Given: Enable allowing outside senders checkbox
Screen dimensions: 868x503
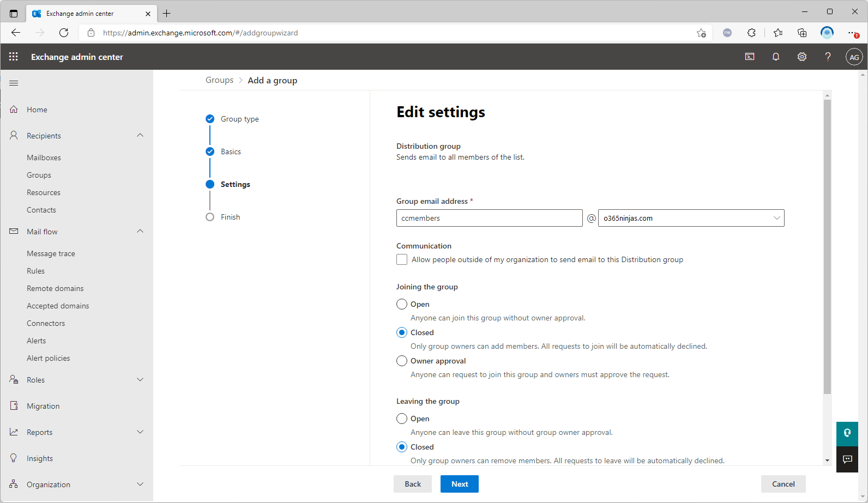Looking at the screenshot, I should [402, 259].
